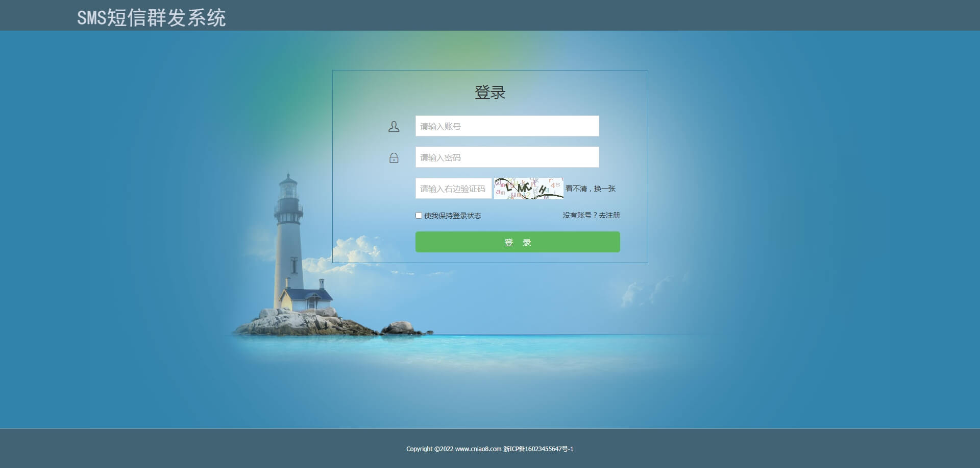
Task: Click the footer copyright bar
Action: click(x=489, y=449)
